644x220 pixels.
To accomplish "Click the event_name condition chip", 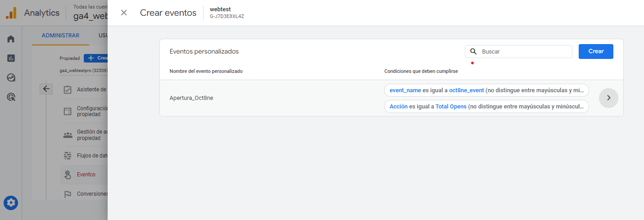I will (486, 90).
